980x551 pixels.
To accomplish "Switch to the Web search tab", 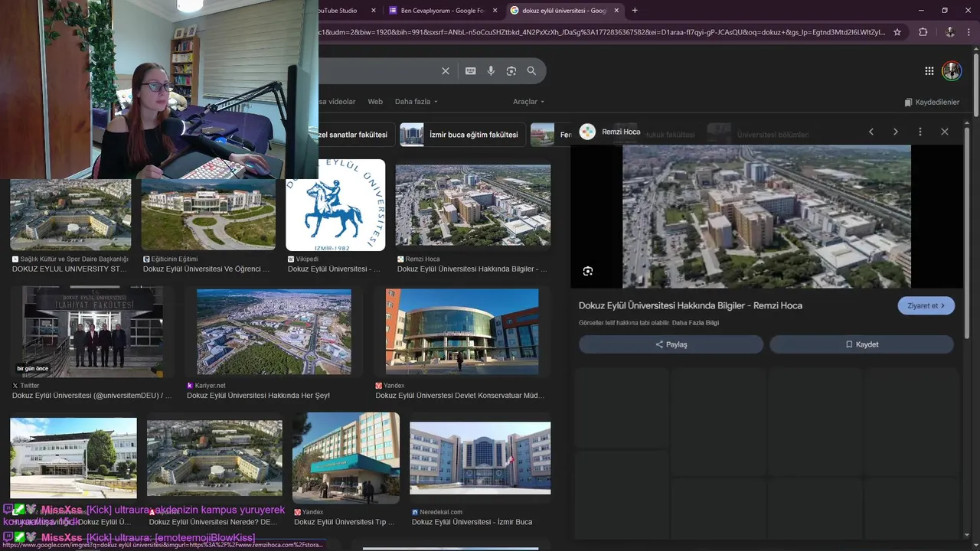I will point(375,102).
